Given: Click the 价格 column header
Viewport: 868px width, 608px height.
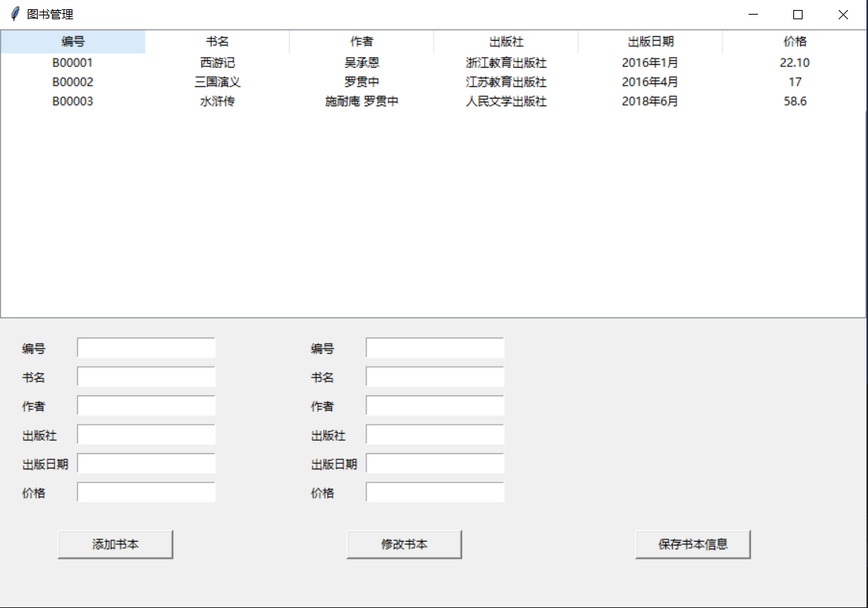Looking at the screenshot, I should (795, 41).
